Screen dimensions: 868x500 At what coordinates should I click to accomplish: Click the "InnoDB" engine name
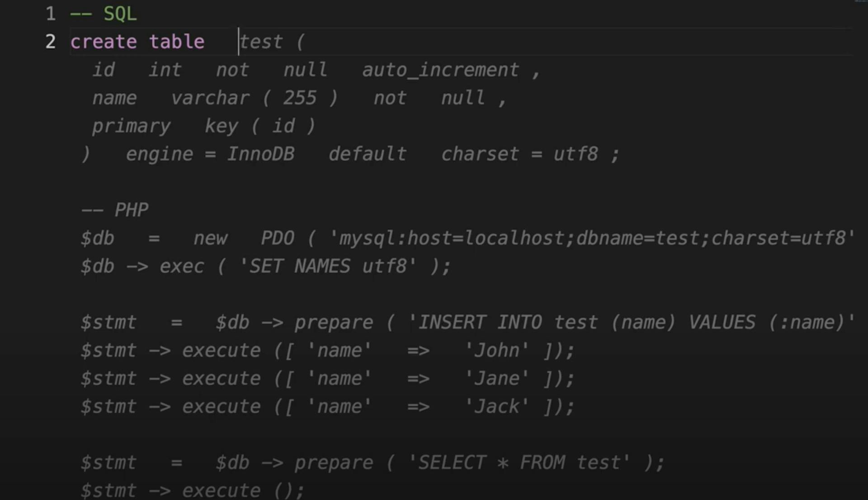(x=261, y=154)
